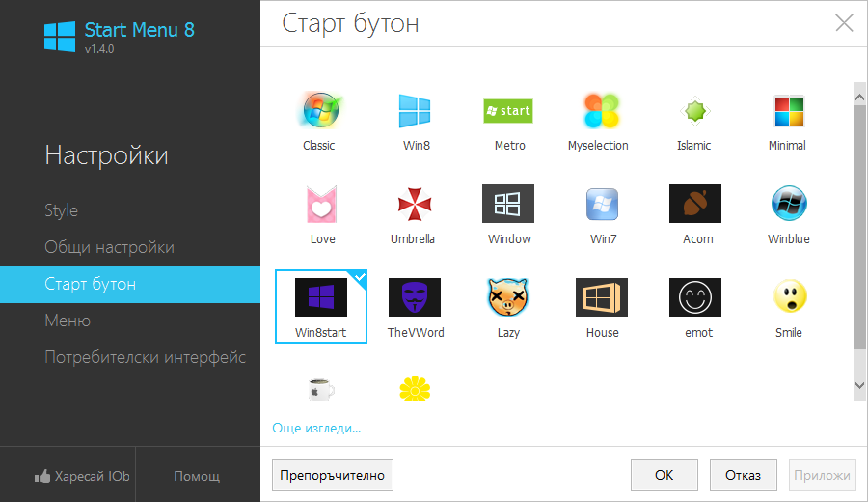Click the scrollbar up arrow
868x502 pixels.
pyautogui.click(x=859, y=98)
